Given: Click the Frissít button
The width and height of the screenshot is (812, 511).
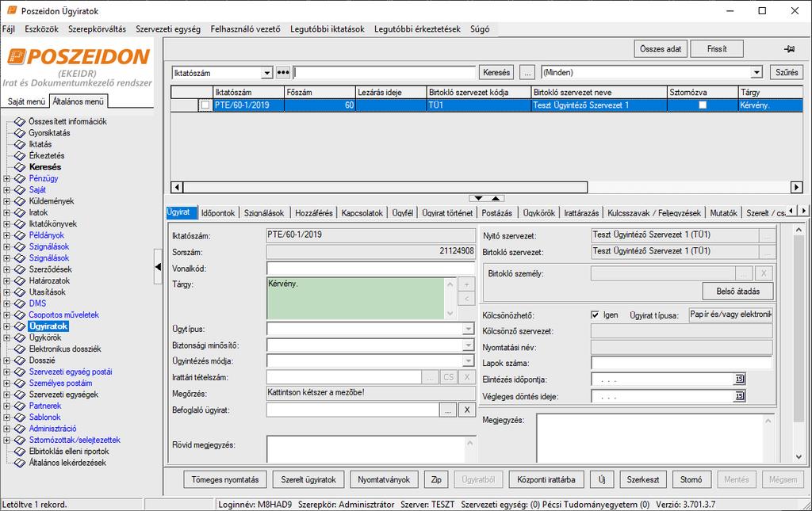Looking at the screenshot, I should (717, 48).
